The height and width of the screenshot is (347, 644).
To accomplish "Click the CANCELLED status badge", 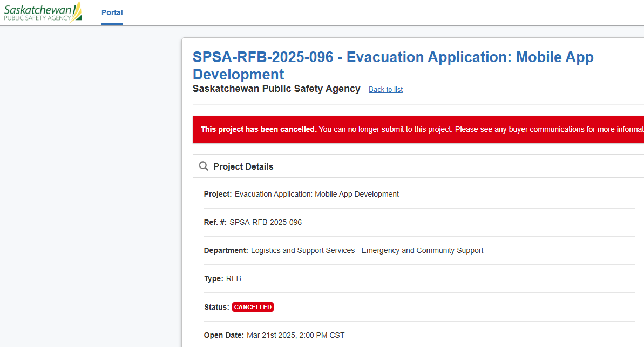I will [x=253, y=307].
